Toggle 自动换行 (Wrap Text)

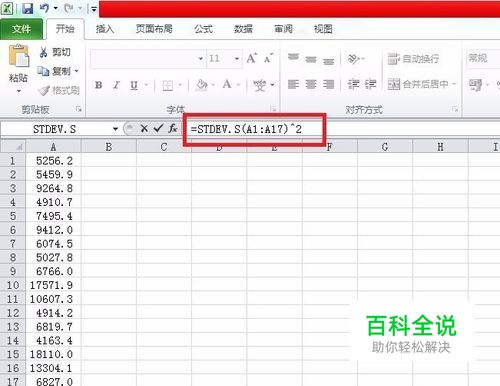point(413,59)
